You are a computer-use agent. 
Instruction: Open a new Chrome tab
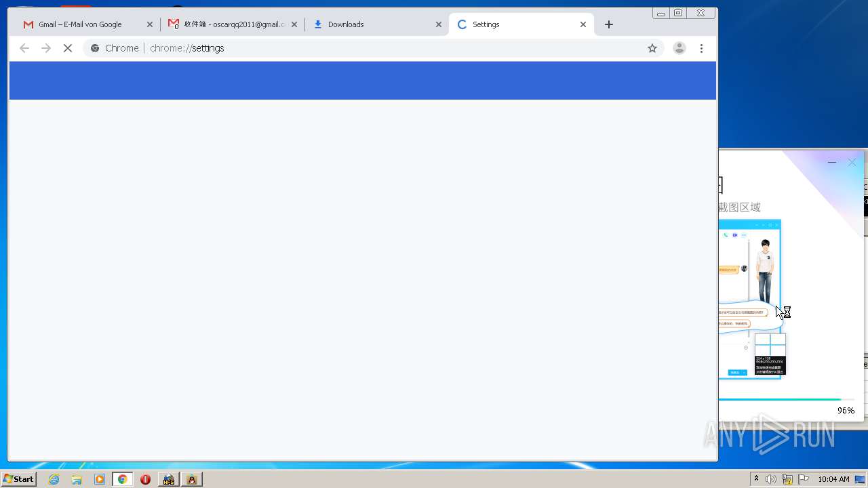click(609, 24)
